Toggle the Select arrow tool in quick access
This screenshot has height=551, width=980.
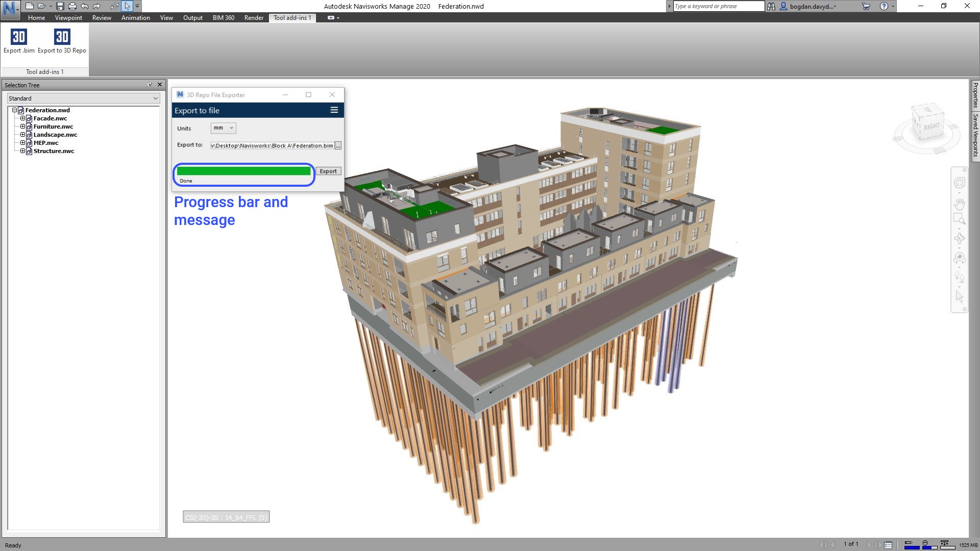pos(127,6)
